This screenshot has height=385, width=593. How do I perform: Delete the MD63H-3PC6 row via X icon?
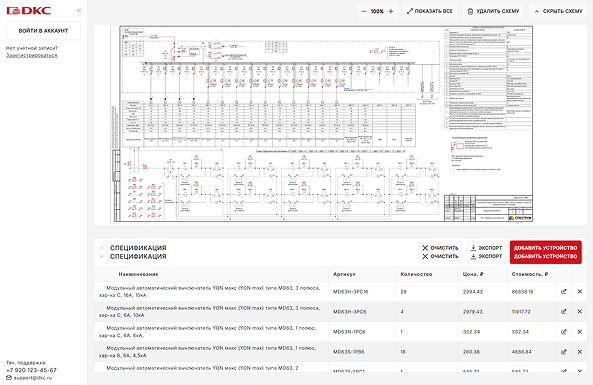pos(579,312)
